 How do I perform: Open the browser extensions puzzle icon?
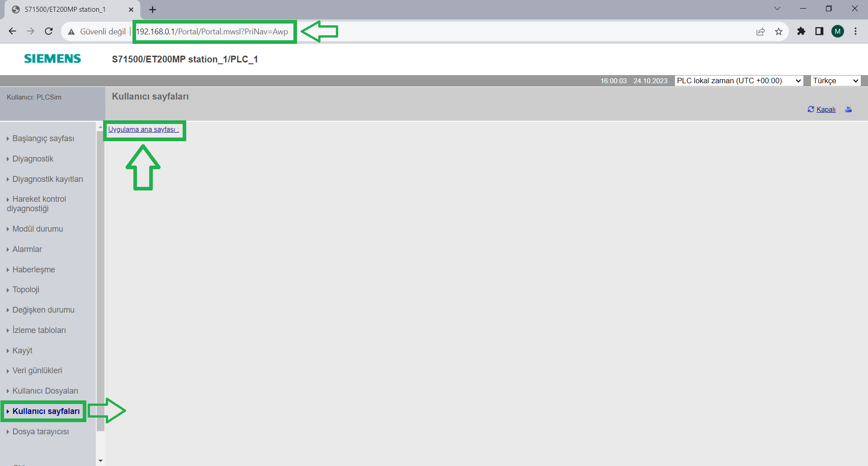(801, 31)
